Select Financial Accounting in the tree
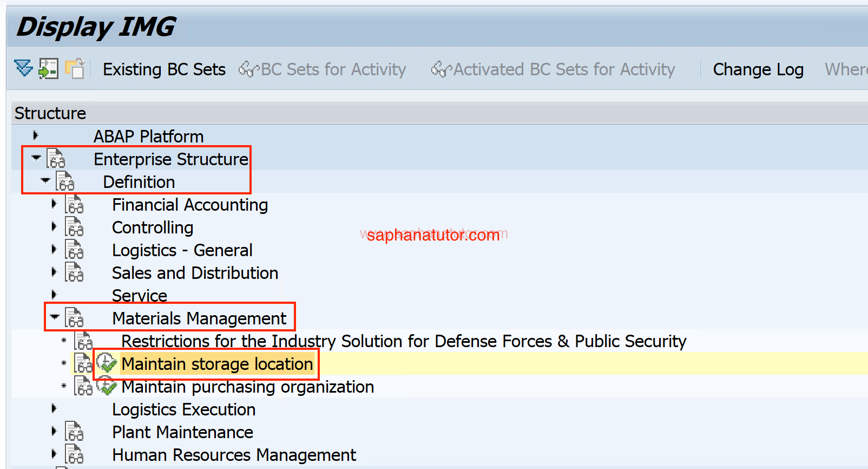The width and height of the screenshot is (868, 469). pyautogui.click(x=190, y=205)
